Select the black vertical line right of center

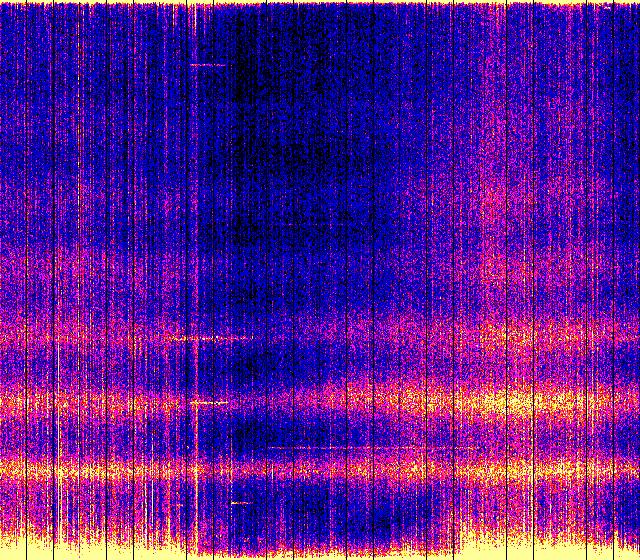[x=373, y=280]
